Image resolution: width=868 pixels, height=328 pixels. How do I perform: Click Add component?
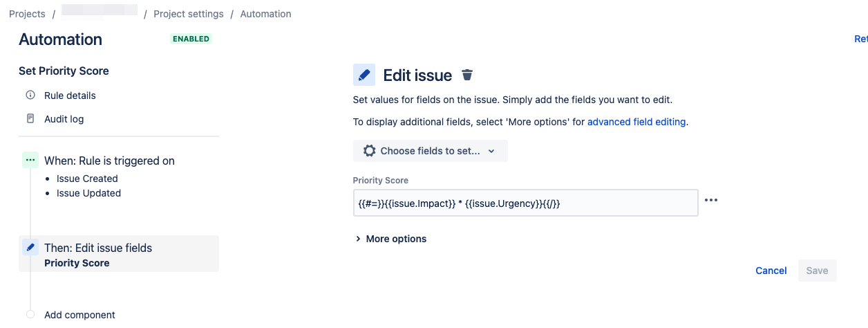click(x=79, y=315)
